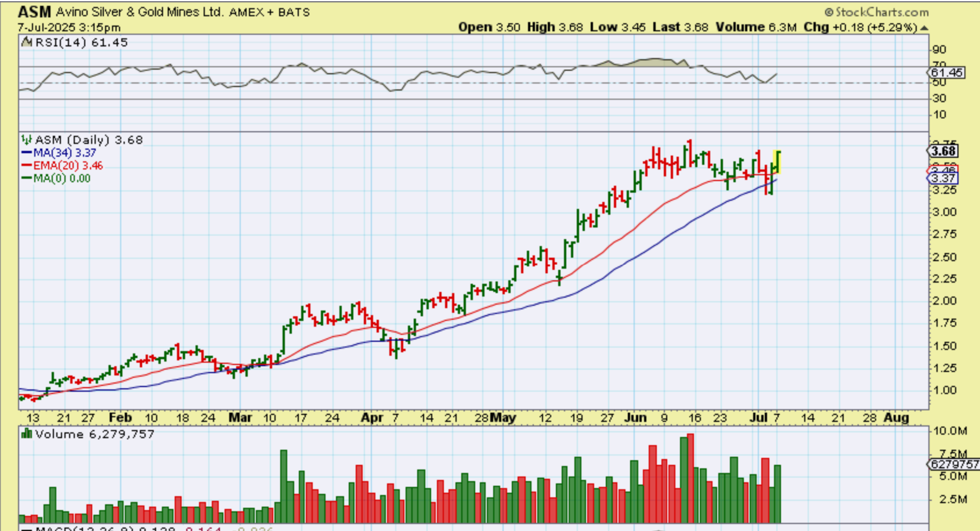Click the 2.50 price axis label
The width and height of the screenshot is (980, 531).
tap(944, 257)
